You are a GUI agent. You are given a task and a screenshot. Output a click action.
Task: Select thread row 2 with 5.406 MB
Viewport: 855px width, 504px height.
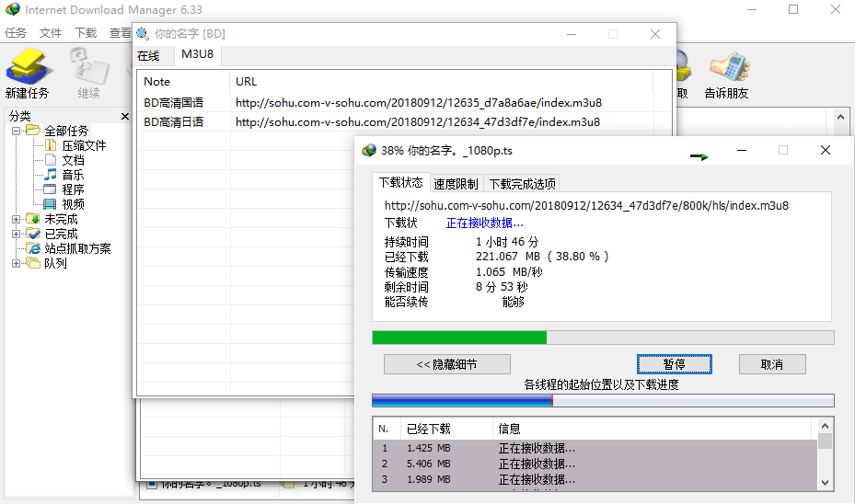(x=595, y=464)
